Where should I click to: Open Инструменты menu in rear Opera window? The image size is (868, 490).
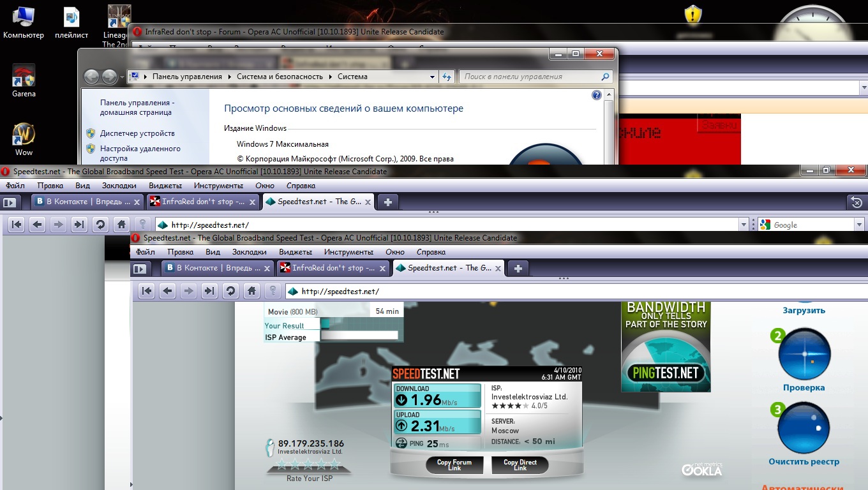coord(219,186)
